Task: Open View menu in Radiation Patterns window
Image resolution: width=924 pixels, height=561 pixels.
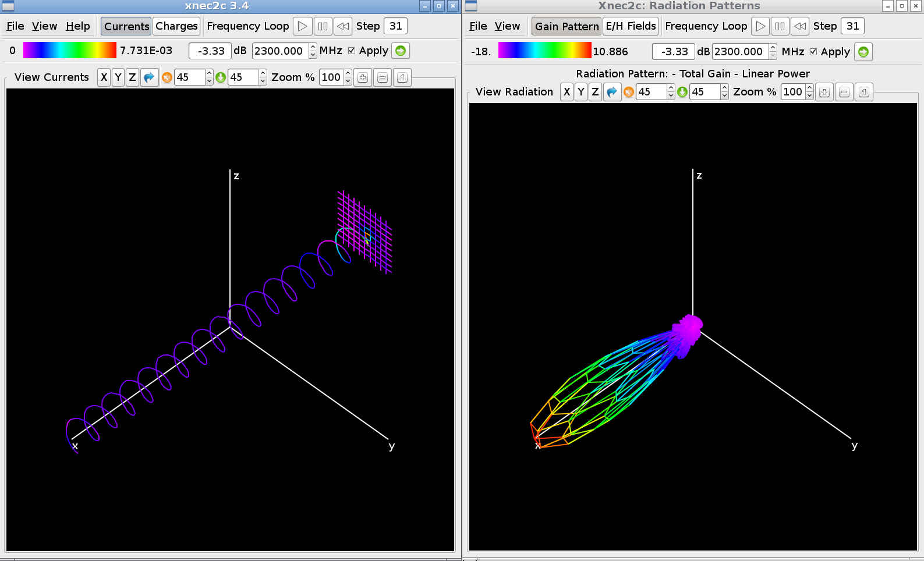Action: pos(507,26)
